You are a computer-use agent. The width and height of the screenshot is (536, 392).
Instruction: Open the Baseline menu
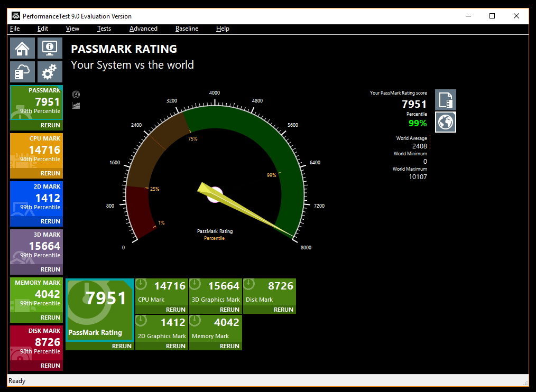[x=187, y=29]
